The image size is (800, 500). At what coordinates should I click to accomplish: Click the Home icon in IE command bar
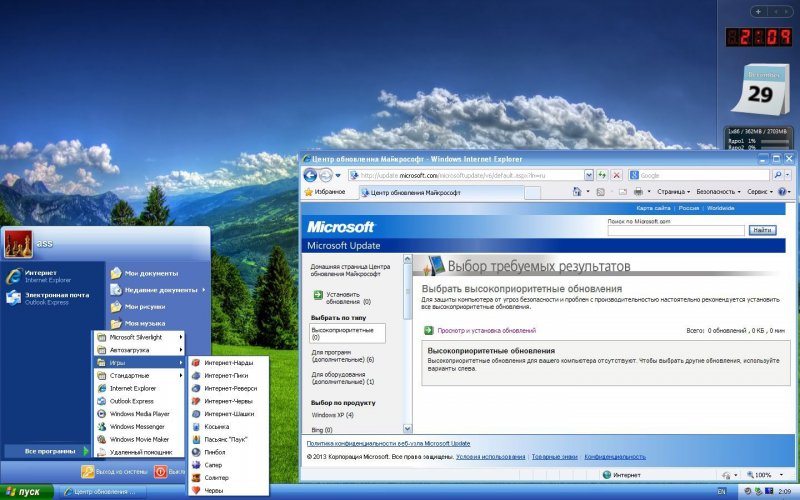[x=577, y=192]
